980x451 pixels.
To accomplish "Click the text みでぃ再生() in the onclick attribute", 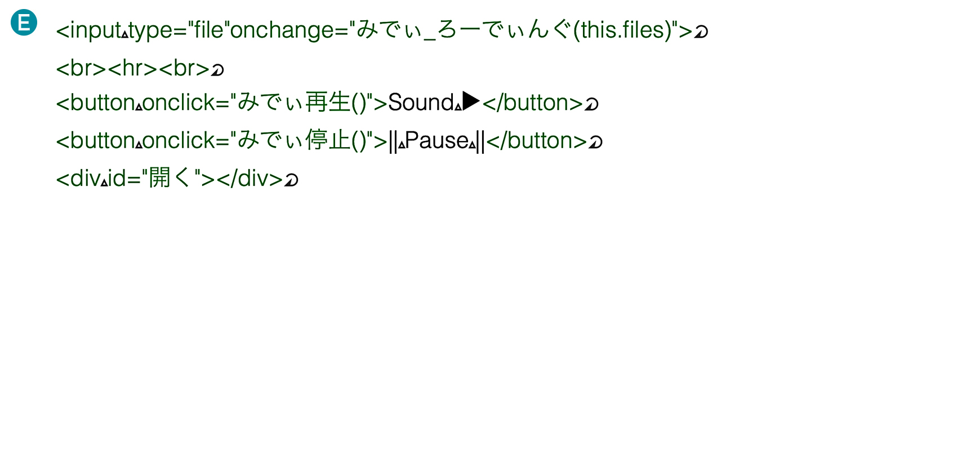I will click(x=302, y=103).
